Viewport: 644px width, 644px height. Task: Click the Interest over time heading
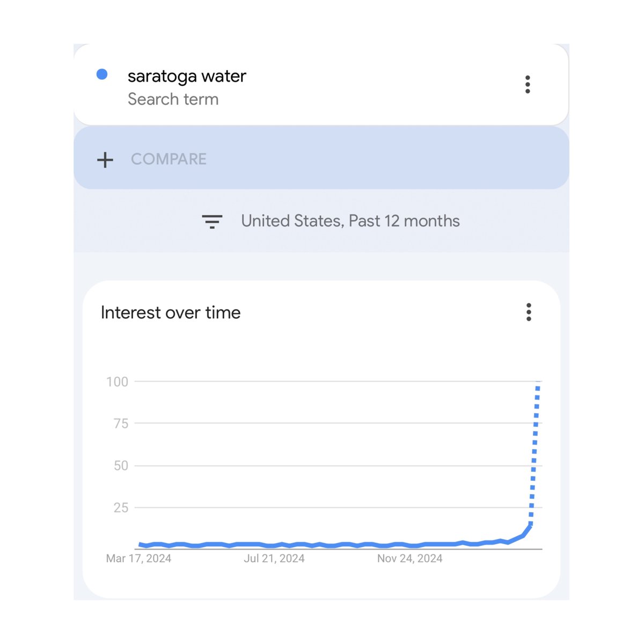[171, 313]
